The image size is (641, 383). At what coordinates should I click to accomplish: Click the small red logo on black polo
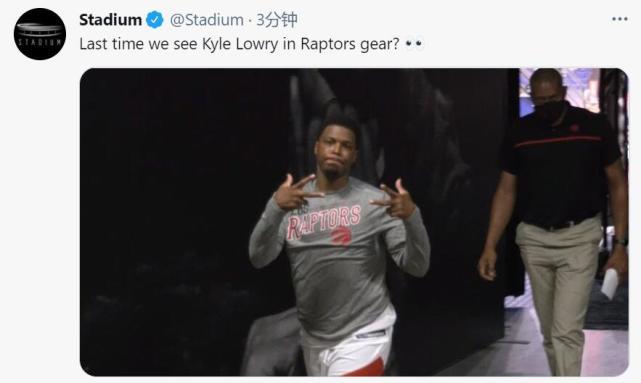574,128
